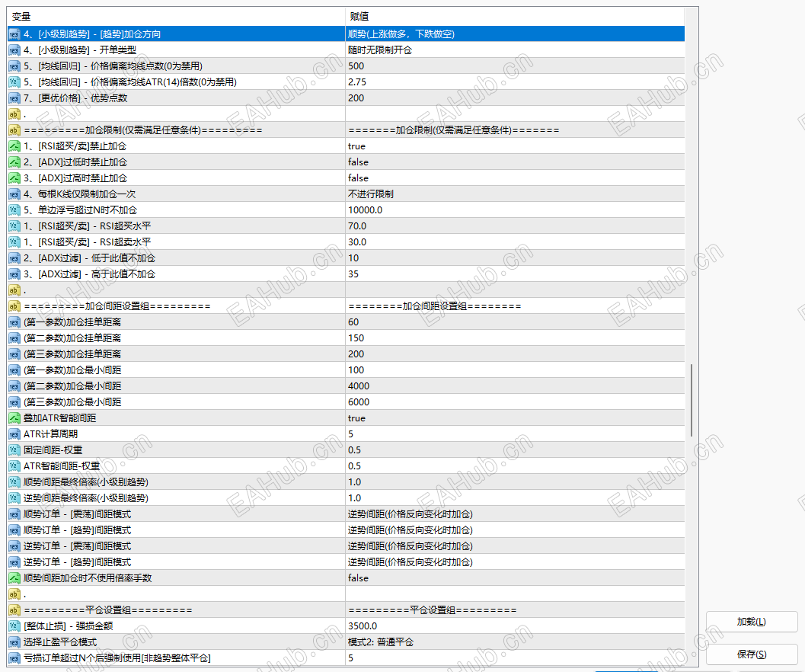Click the icon beside 低于此值不加仓 row
805x672 pixels.
point(14,258)
